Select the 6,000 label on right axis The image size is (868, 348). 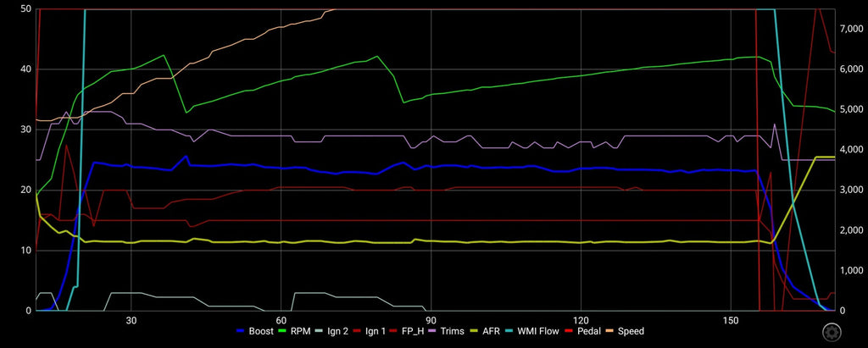[852, 69]
